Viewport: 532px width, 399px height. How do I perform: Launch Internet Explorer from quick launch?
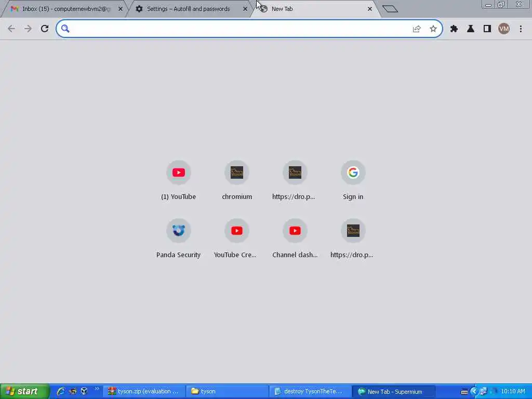point(61,391)
